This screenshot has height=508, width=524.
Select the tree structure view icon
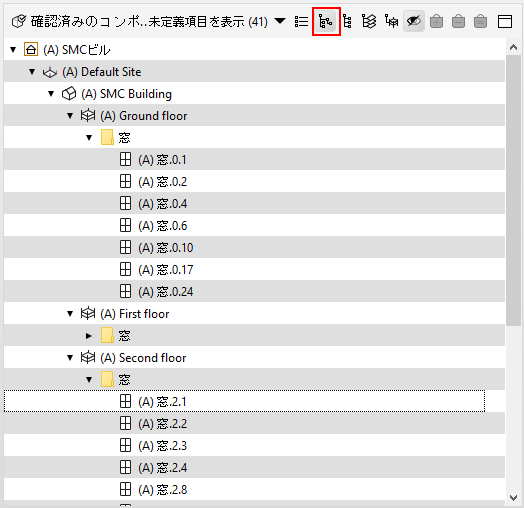tap(347, 22)
